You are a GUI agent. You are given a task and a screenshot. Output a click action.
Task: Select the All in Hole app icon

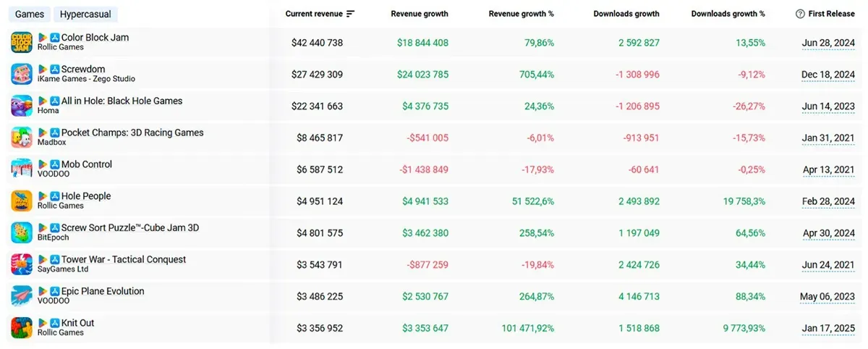[x=22, y=106]
